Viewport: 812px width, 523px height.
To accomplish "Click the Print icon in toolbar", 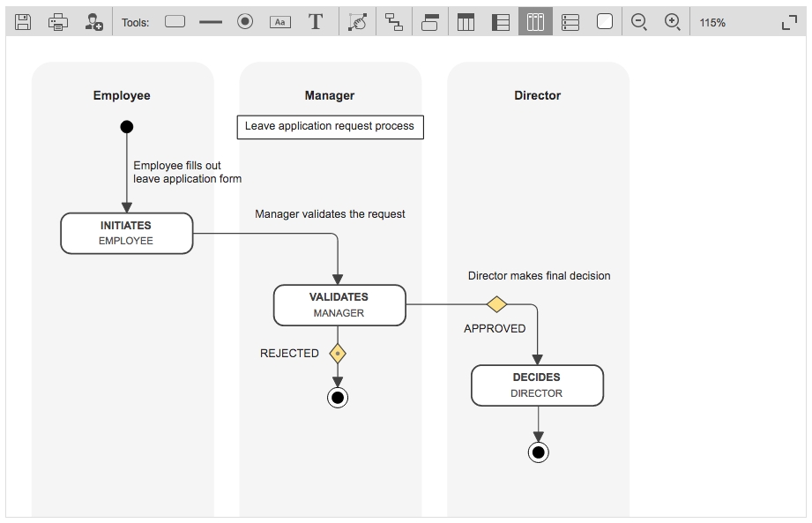I will click(58, 22).
